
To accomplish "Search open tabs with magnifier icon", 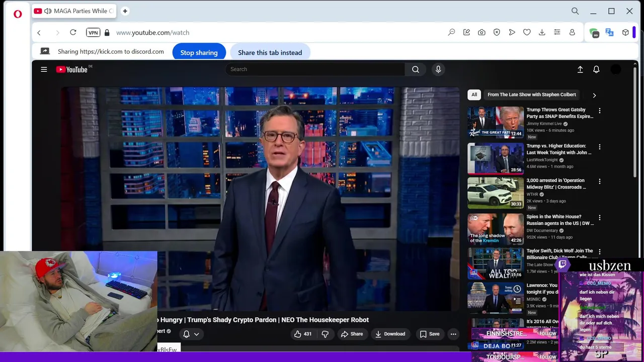I will click(575, 11).
